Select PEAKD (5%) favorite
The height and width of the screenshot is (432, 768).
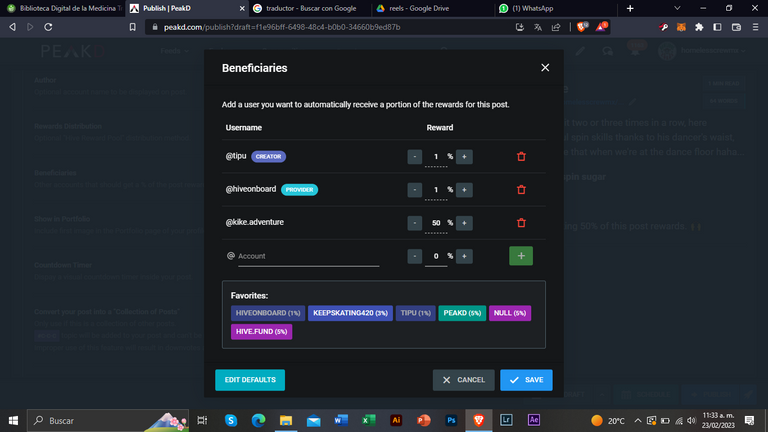[x=462, y=313]
